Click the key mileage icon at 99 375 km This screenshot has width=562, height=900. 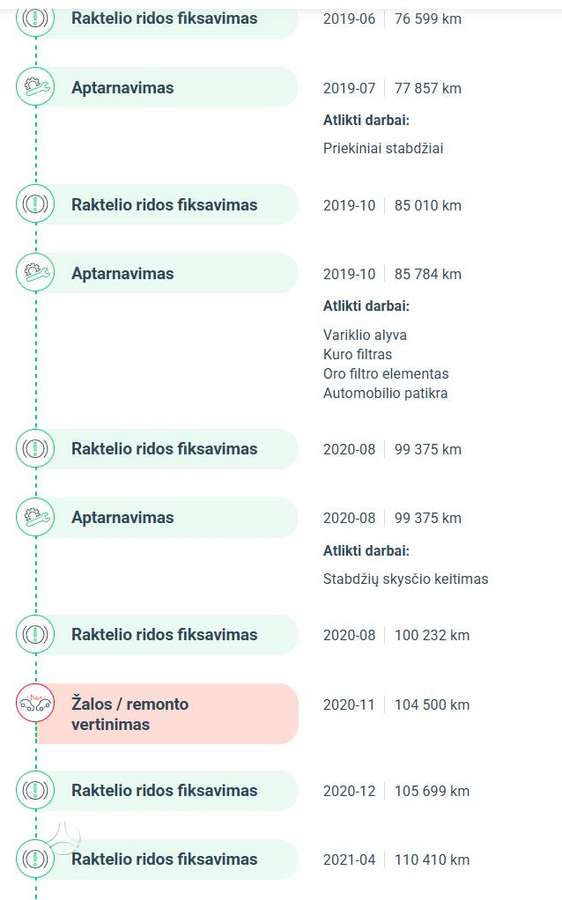point(35,448)
